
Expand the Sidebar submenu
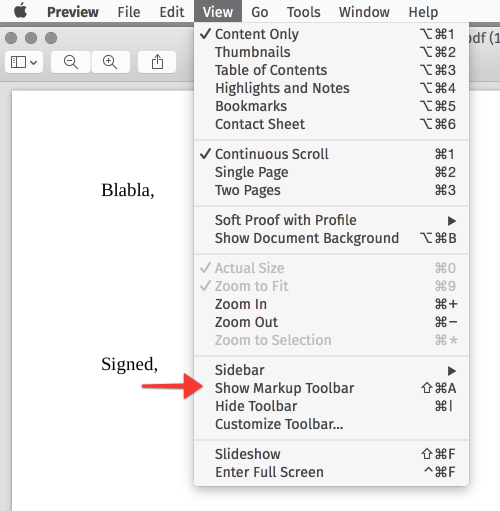tap(331, 370)
